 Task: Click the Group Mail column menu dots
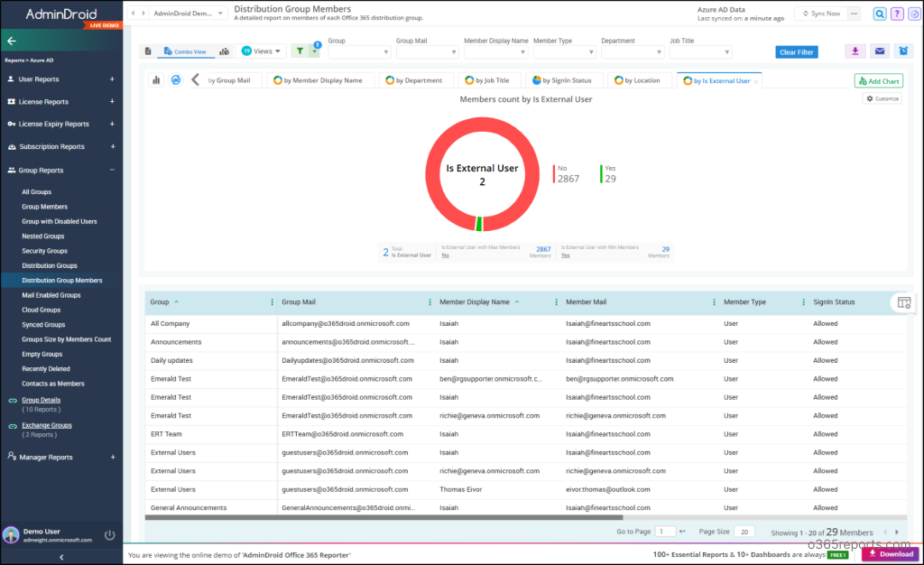click(430, 302)
